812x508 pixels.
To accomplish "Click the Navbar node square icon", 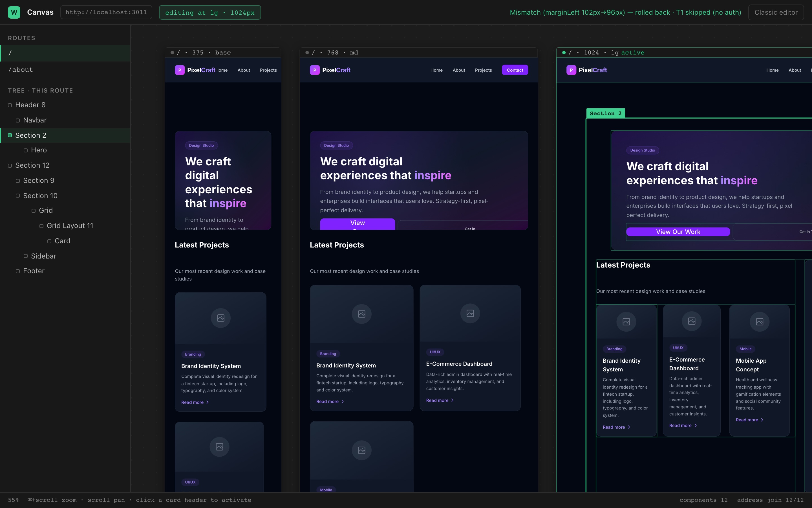I will pos(18,120).
